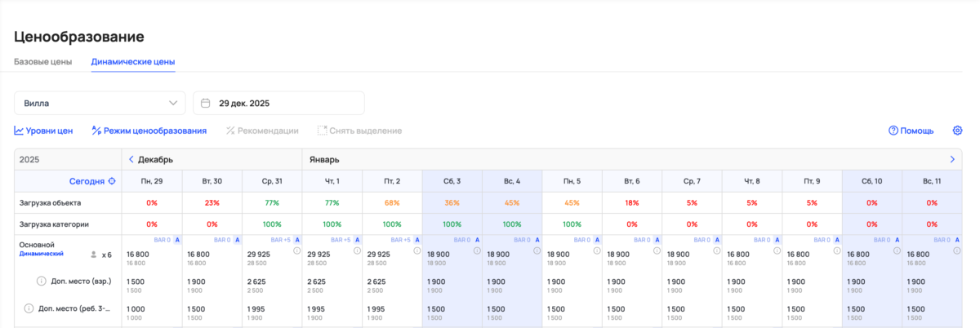This screenshot has width=980, height=328.
Task: Switch to the Базовые цены tab
Action: [42, 62]
